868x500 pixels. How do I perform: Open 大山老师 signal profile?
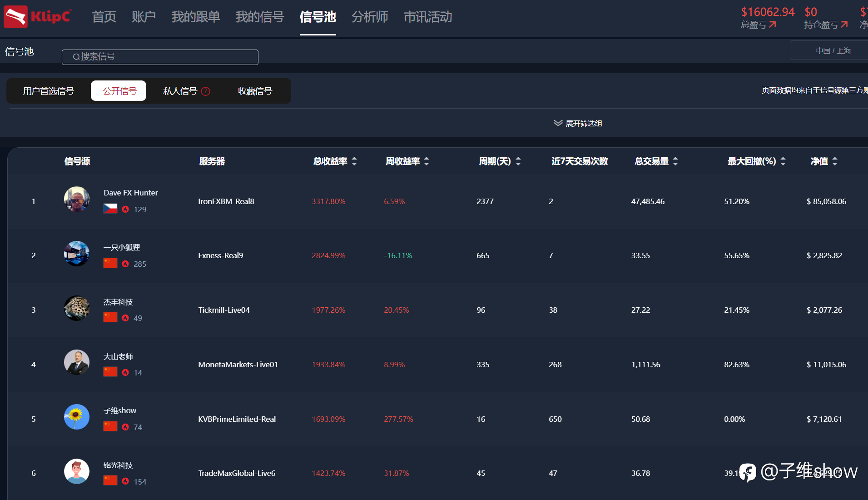coord(118,356)
